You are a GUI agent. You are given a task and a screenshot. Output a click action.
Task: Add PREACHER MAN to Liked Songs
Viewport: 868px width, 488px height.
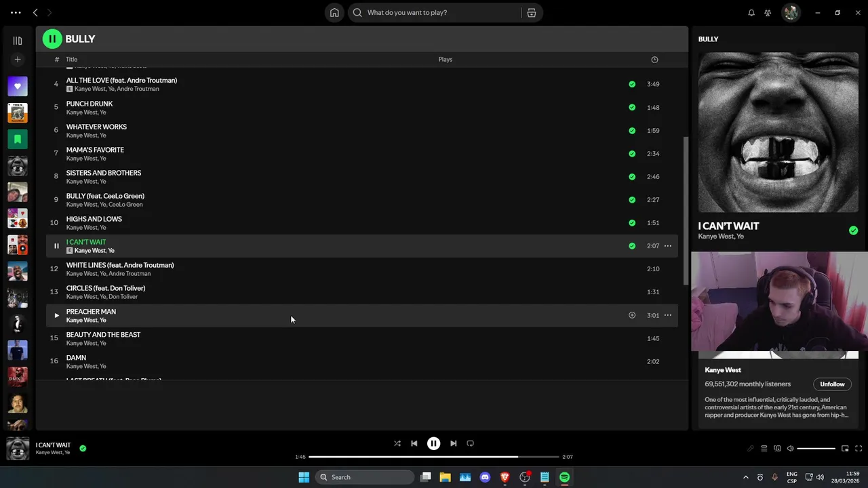pos(632,315)
